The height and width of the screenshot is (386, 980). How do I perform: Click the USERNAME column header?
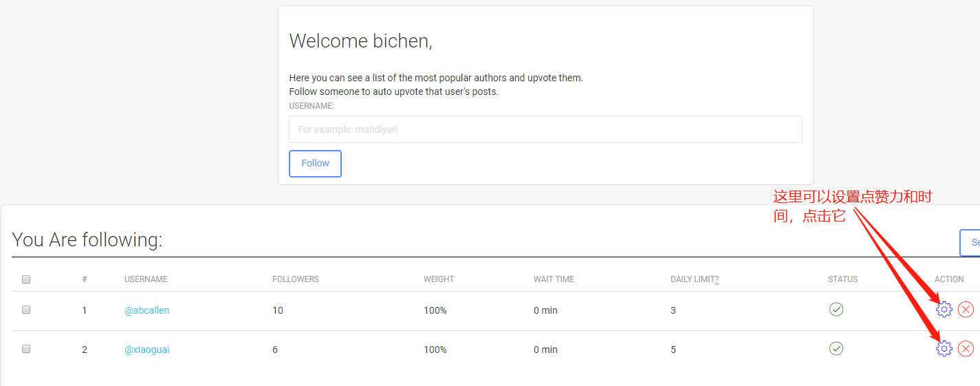tap(146, 279)
